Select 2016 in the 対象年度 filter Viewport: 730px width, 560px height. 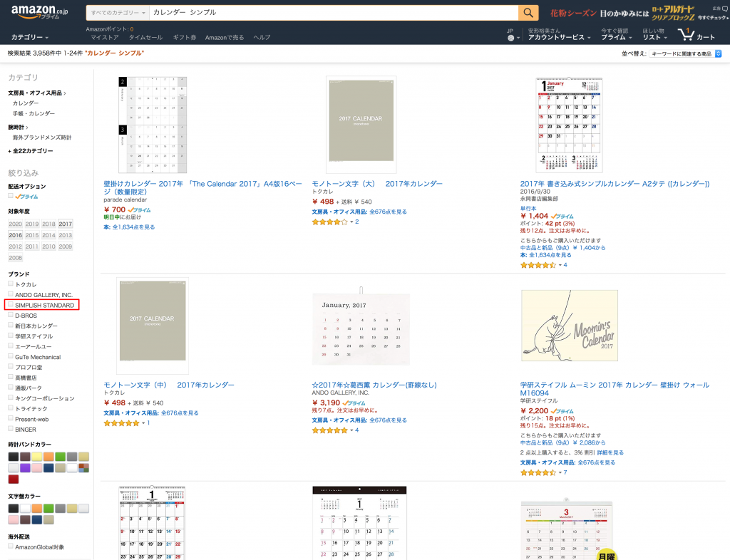[x=16, y=235]
